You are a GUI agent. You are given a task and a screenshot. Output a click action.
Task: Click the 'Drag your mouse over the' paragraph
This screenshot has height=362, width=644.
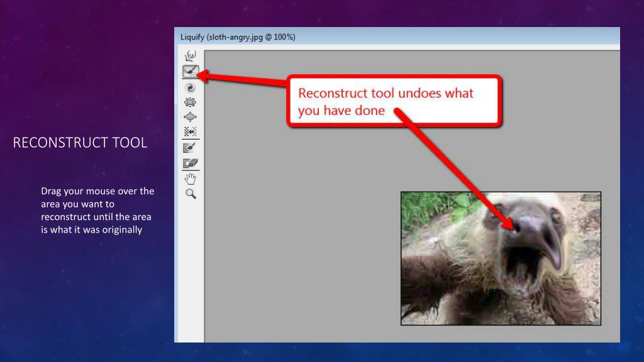click(97, 210)
